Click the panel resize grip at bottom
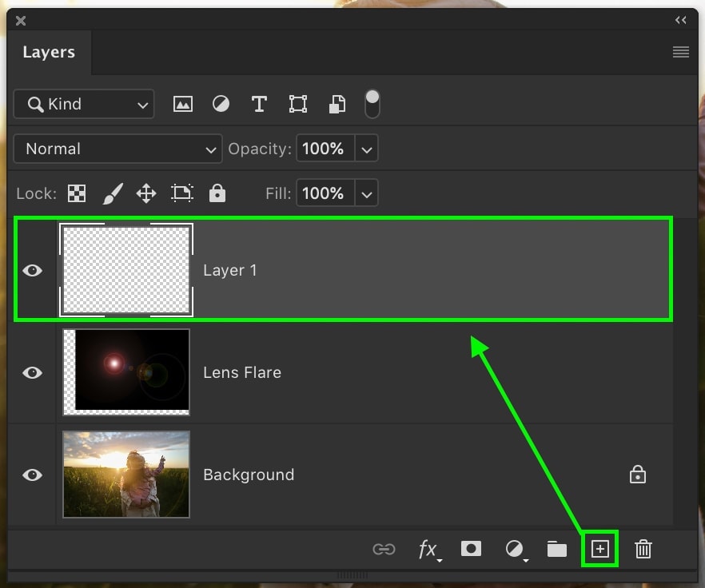The image size is (705, 588). pos(352,575)
